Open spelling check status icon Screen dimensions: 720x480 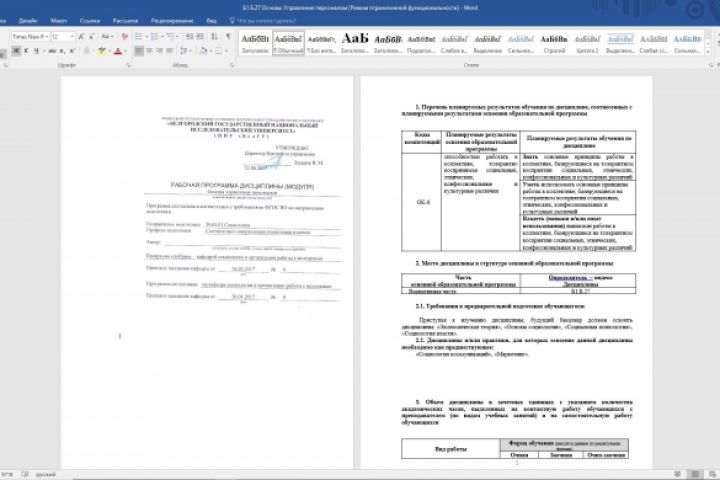pyautogui.click(x=25, y=474)
